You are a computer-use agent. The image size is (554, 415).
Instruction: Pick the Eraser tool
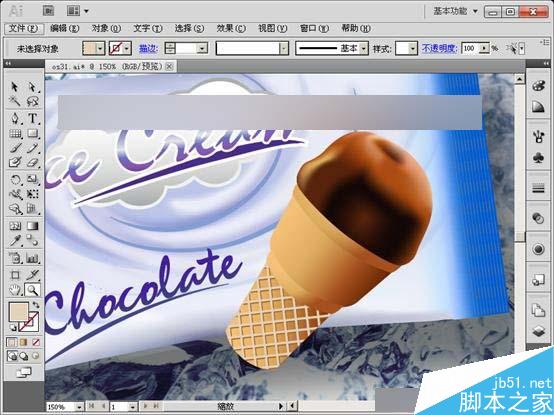(x=32, y=162)
